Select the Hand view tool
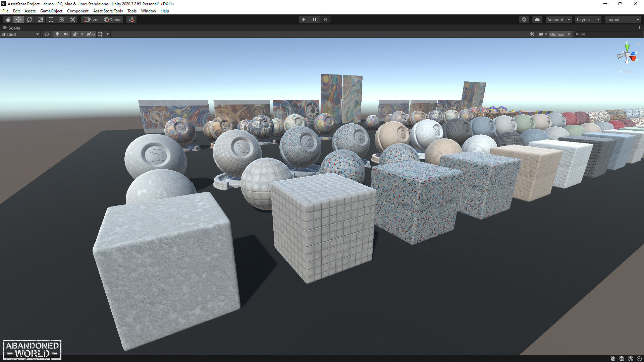Screen dimensions: 644x362 [x=8, y=19]
